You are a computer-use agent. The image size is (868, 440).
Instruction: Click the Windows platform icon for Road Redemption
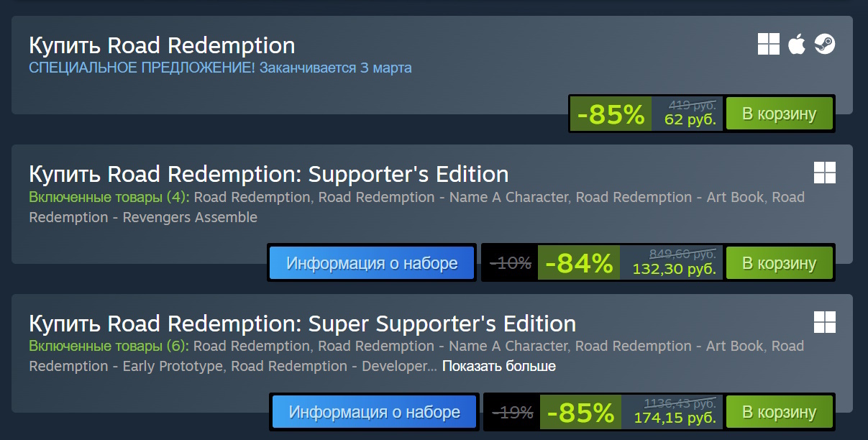tap(769, 44)
